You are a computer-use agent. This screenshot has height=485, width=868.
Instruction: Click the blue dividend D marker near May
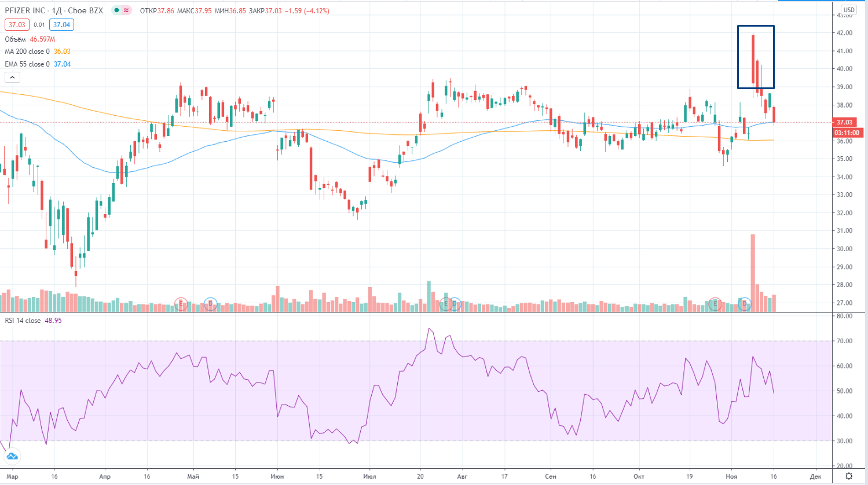click(210, 303)
